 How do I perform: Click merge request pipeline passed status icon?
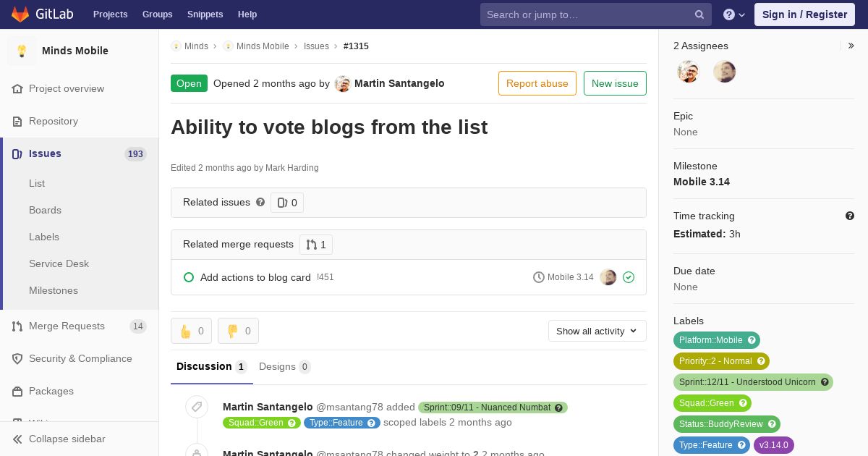(629, 277)
